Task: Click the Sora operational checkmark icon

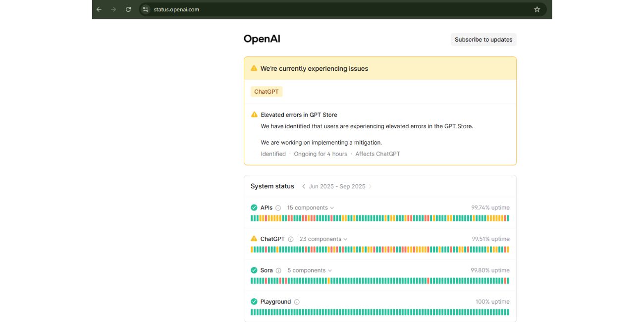Action: 254,270
